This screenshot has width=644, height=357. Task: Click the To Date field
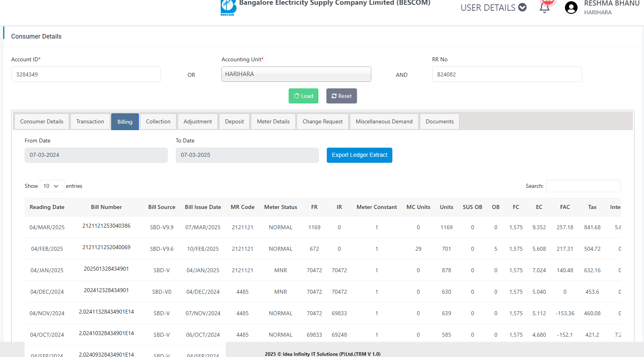click(x=247, y=155)
